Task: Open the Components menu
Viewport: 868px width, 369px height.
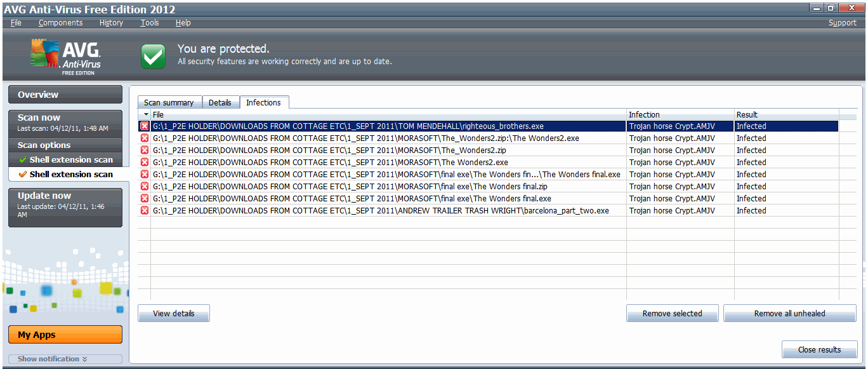Action: [60, 23]
